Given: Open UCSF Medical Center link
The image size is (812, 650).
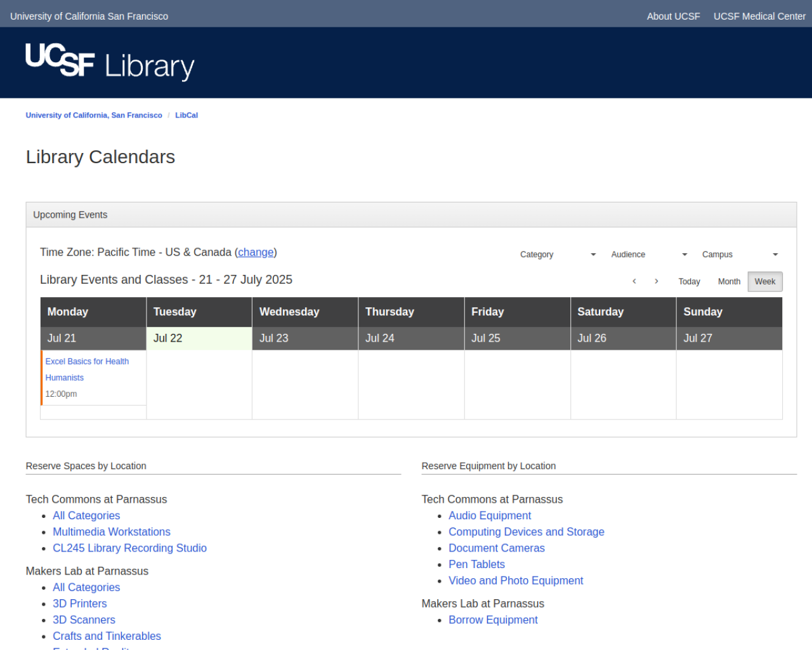Looking at the screenshot, I should (759, 17).
